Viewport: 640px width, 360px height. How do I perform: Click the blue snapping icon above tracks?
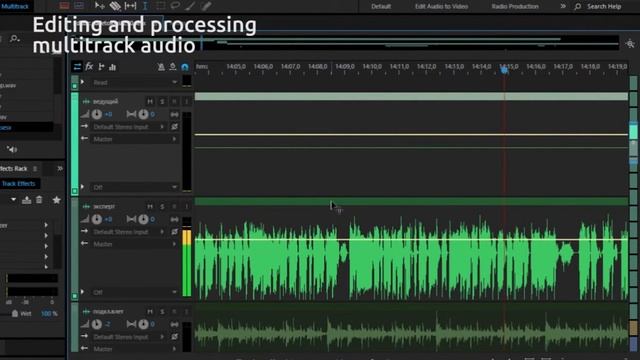185,67
